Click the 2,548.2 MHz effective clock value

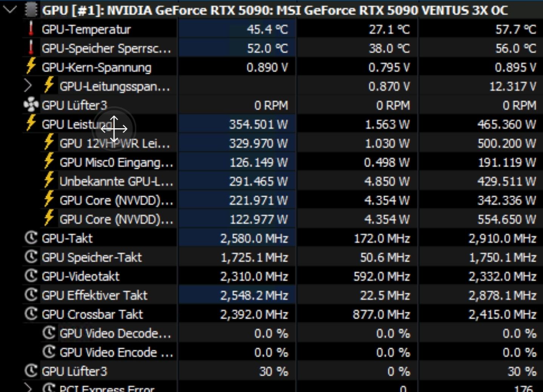254,295
